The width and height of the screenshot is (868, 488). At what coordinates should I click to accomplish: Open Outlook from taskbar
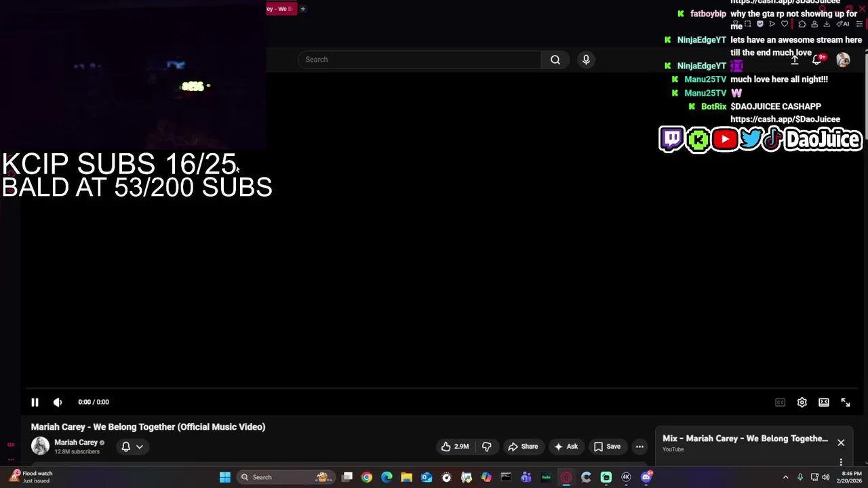[x=427, y=477]
